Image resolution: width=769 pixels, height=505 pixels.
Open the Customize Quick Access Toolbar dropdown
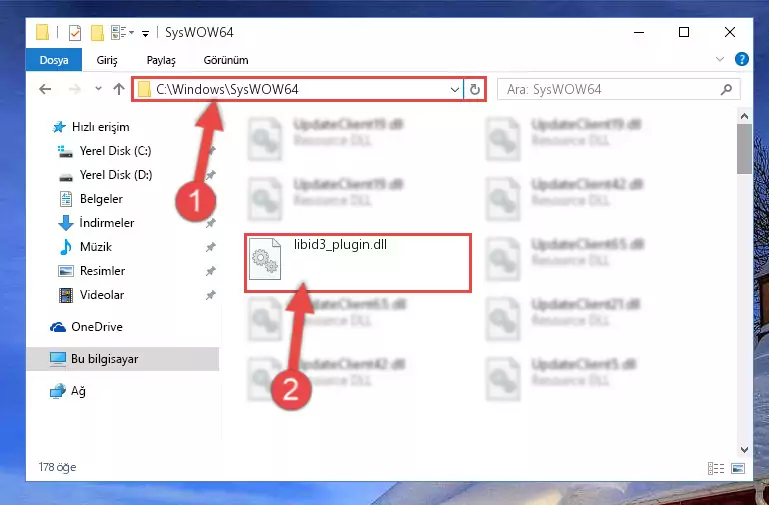[x=145, y=33]
